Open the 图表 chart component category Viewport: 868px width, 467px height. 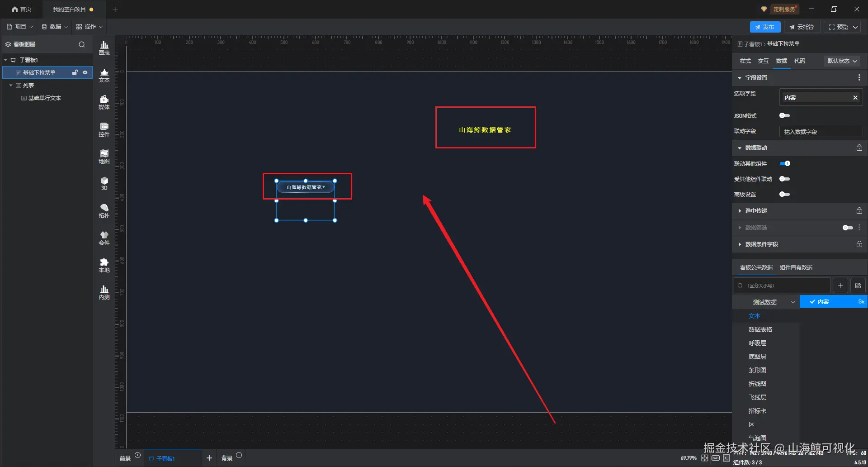coord(104,48)
